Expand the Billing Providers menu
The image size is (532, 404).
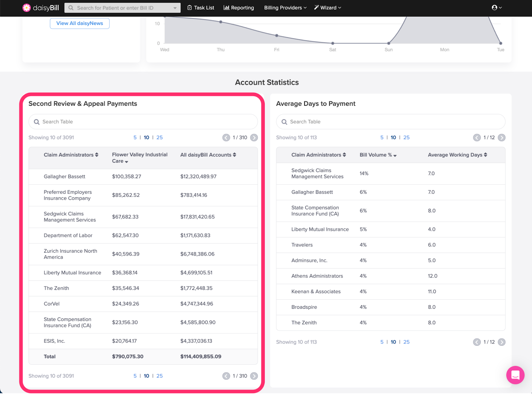click(285, 8)
